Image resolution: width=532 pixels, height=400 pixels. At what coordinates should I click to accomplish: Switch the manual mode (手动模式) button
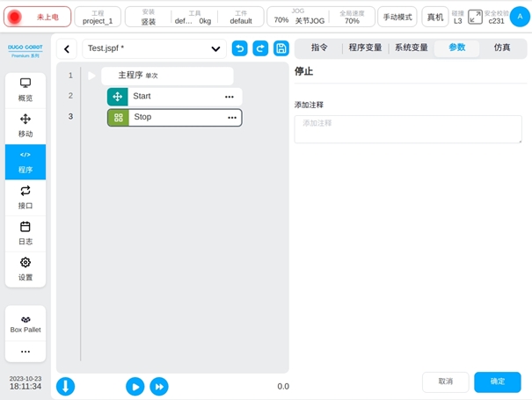point(397,17)
